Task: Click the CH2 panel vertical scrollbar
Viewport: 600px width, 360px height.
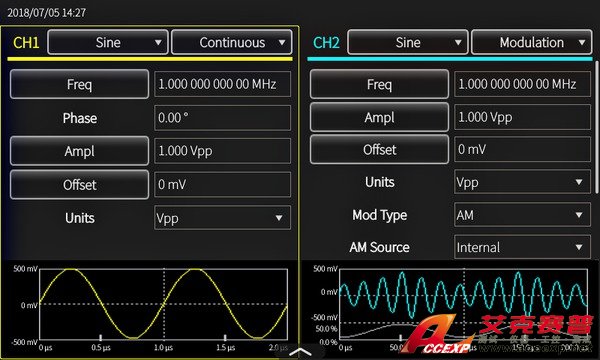Action: pos(596,126)
